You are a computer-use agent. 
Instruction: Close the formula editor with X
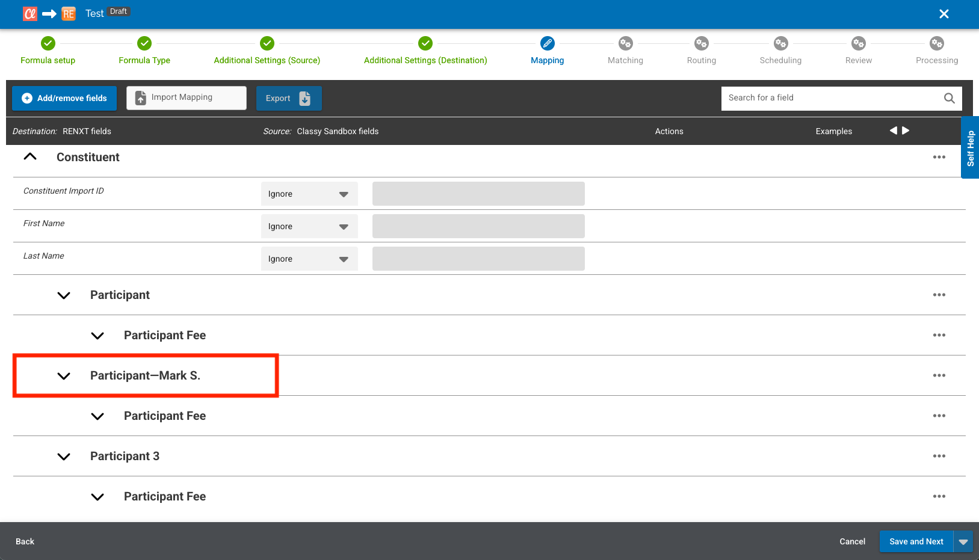coord(943,14)
